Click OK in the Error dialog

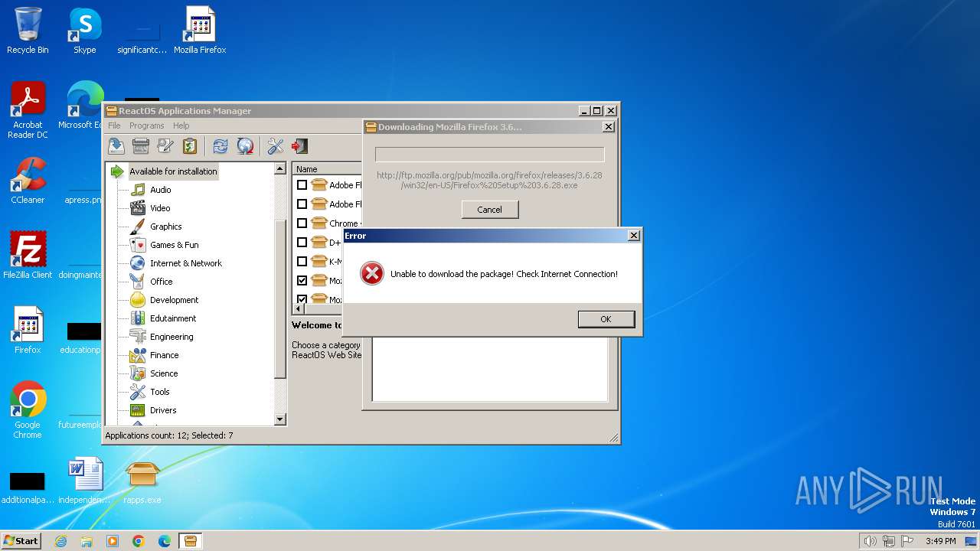(606, 319)
